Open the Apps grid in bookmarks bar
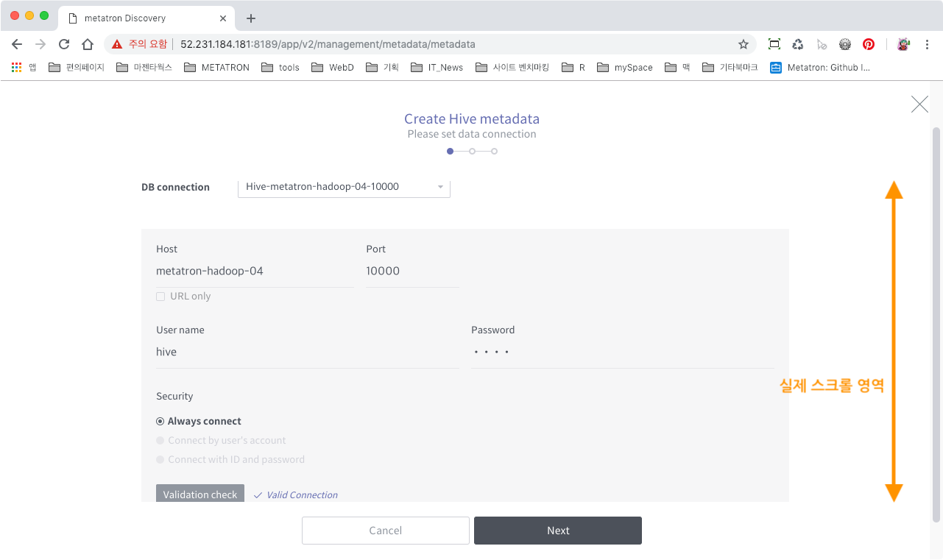 coord(24,67)
